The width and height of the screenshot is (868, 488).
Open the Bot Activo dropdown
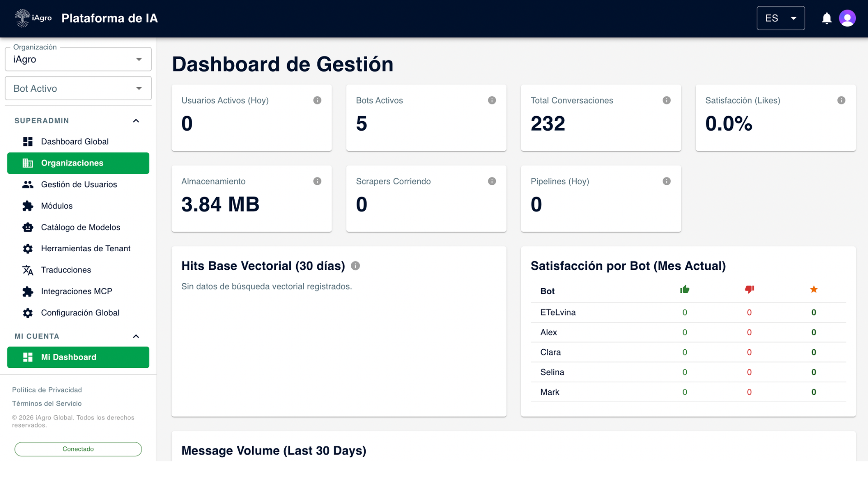coord(78,89)
